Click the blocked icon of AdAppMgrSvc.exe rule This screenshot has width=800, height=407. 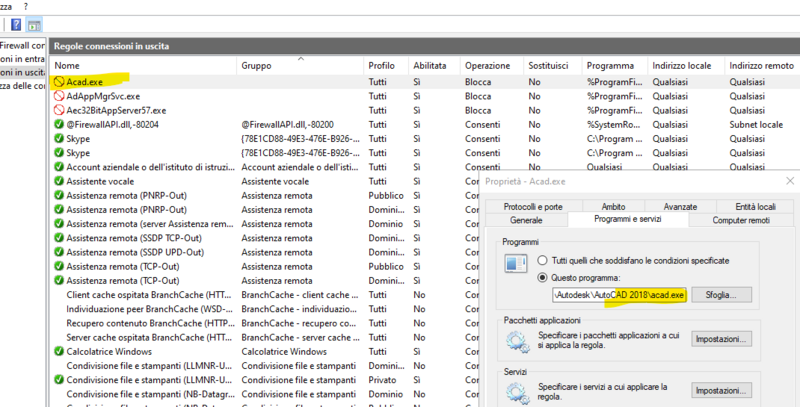[x=59, y=96]
